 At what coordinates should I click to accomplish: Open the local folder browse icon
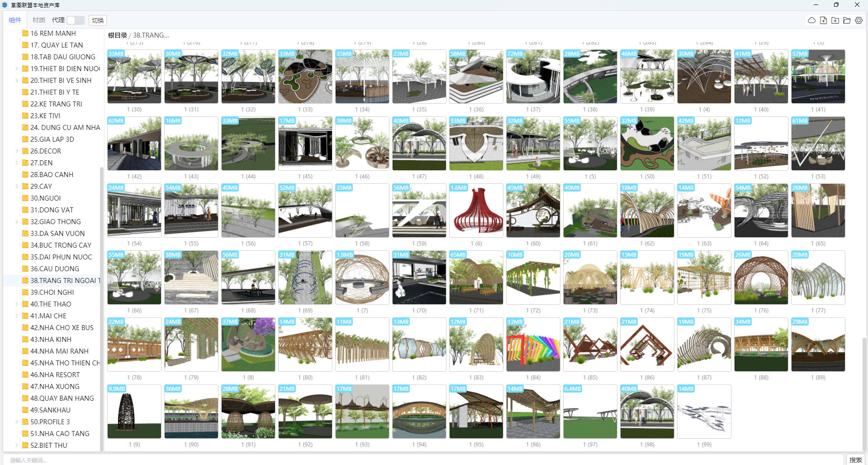tap(847, 20)
